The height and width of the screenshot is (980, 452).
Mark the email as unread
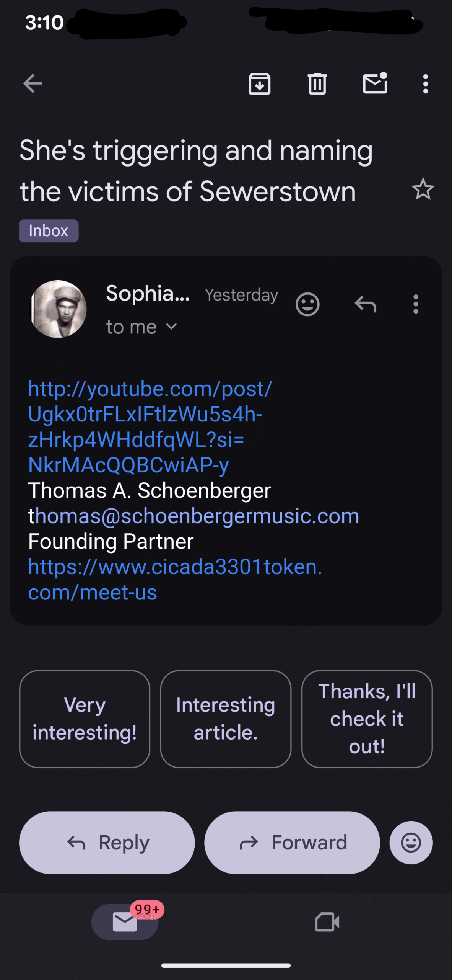point(375,83)
